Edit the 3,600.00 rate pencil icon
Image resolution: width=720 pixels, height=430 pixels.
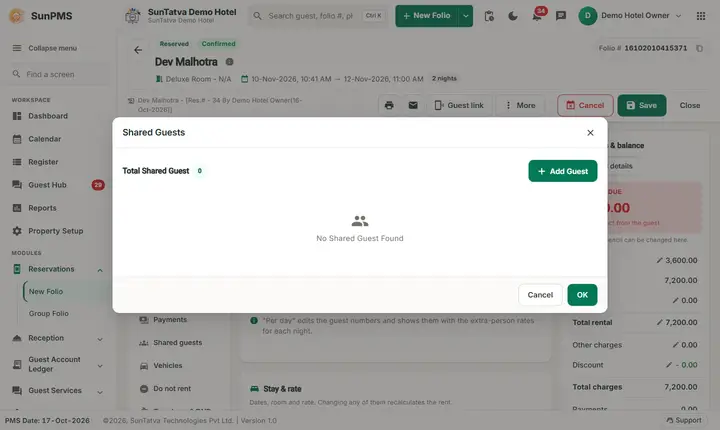click(x=659, y=260)
